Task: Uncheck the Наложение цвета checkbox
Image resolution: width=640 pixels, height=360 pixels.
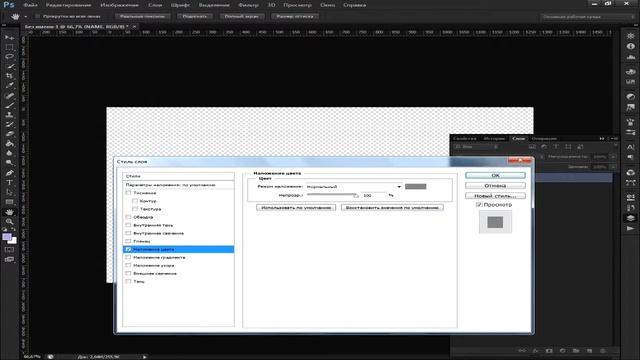Action: (x=128, y=249)
